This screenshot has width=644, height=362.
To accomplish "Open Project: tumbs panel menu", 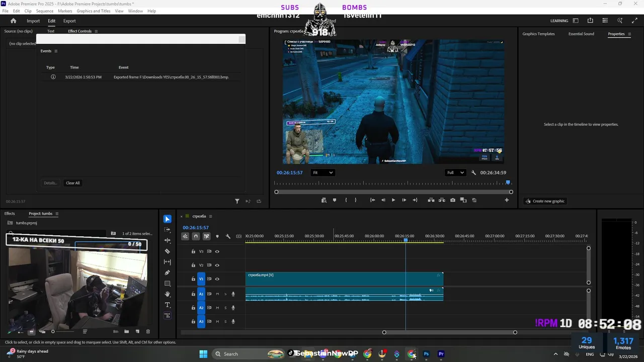I will tap(57, 214).
